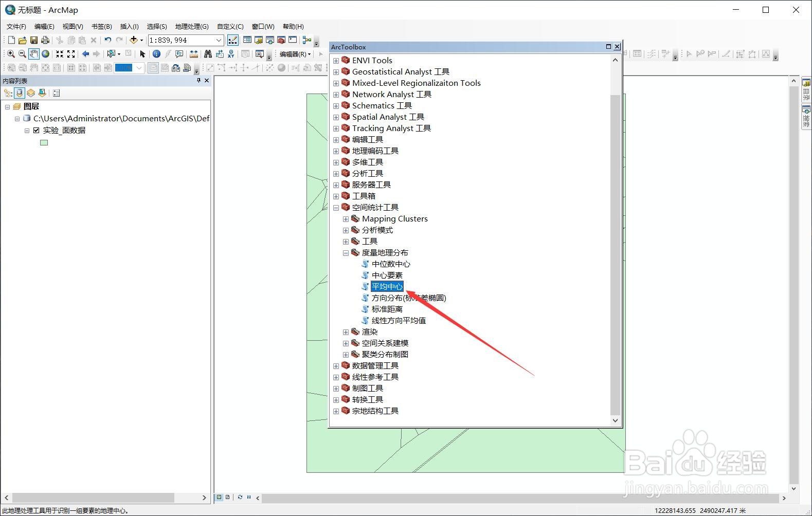Activate the Pan hand tool

(34, 54)
